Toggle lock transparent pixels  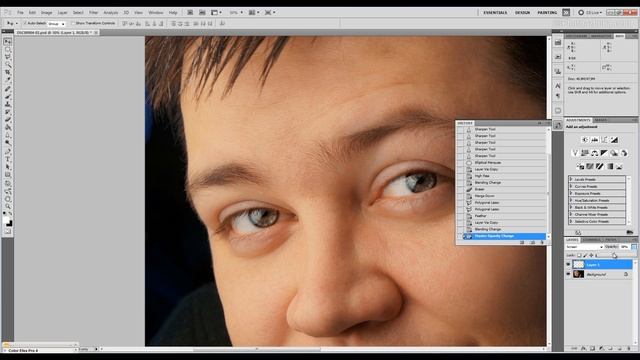point(579,255)
